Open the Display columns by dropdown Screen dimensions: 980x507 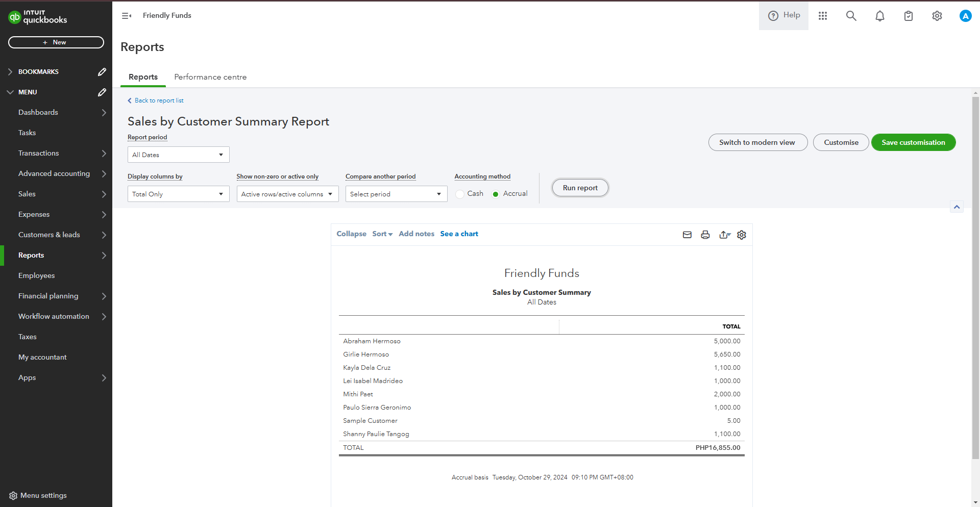(178, 194)
